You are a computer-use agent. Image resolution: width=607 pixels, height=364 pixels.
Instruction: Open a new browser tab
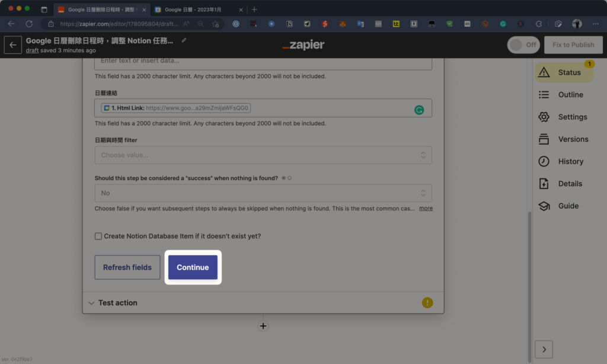coord(254,9)
